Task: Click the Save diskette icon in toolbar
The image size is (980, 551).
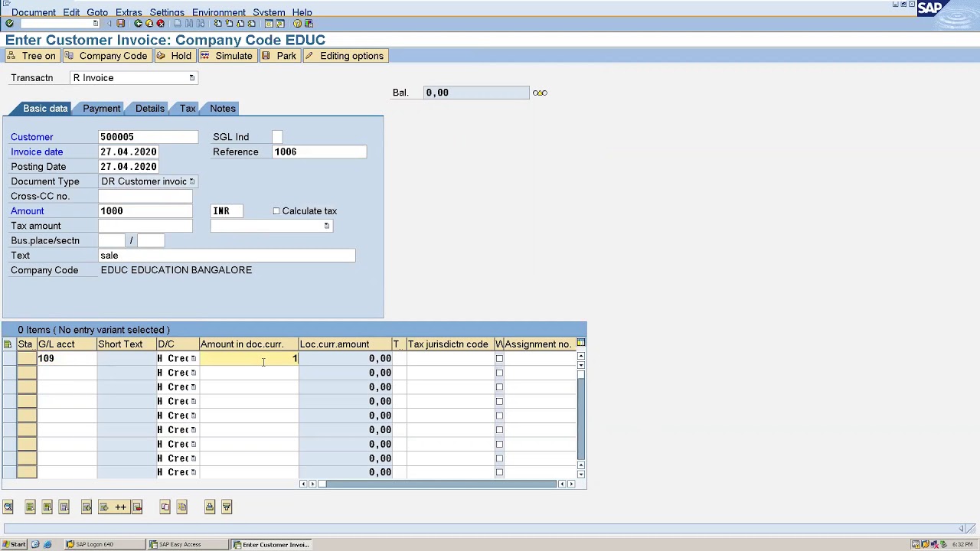Action: tap(120, 23)
